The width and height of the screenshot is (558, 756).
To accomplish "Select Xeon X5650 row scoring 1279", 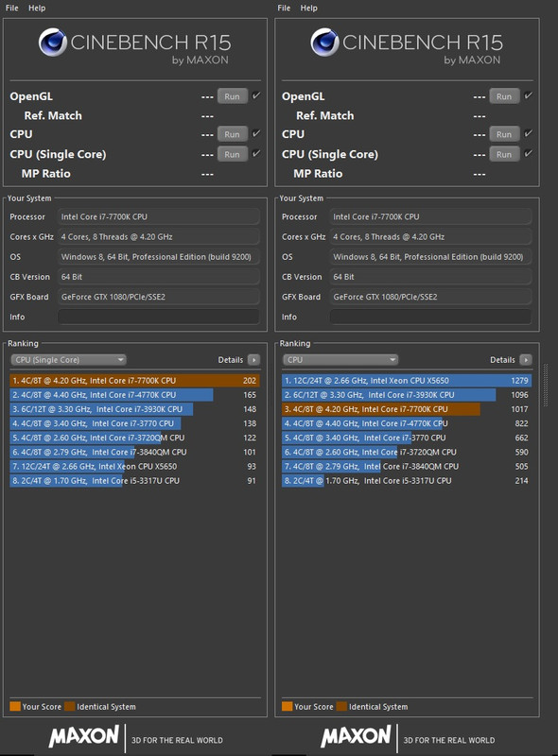I will pos(407,381).
